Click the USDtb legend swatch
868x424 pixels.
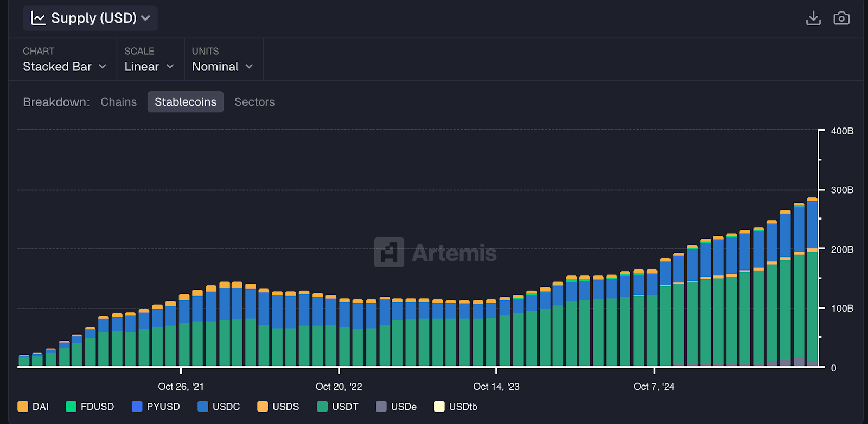[x=439, y=407]
